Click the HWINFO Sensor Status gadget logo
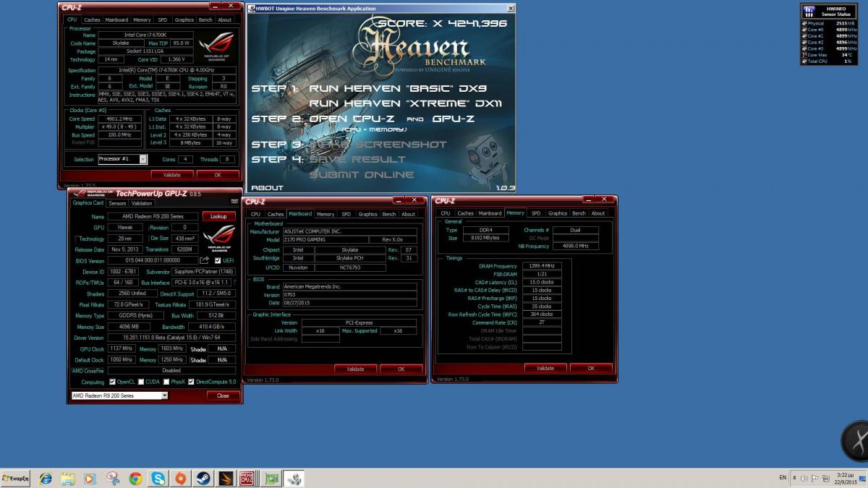Screen dimensions: 868x488 click(809, 12)
